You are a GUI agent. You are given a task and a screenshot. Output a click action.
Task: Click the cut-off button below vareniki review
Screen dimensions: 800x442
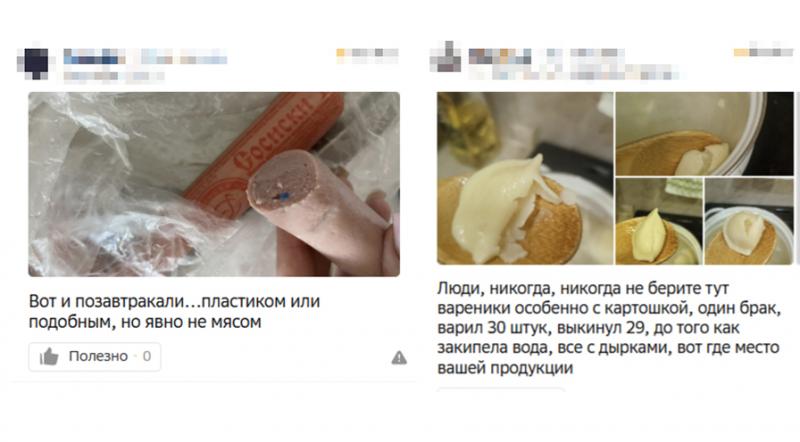pos(501,389)
